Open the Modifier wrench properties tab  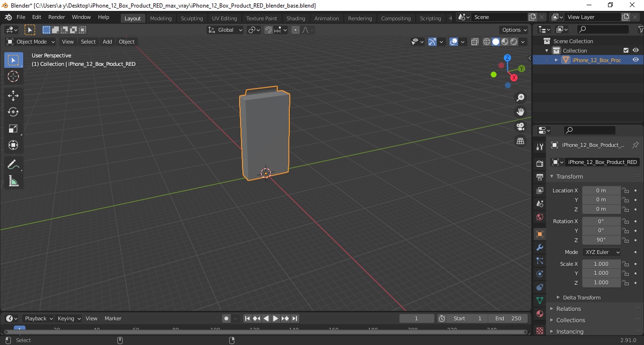pos(539,247)
